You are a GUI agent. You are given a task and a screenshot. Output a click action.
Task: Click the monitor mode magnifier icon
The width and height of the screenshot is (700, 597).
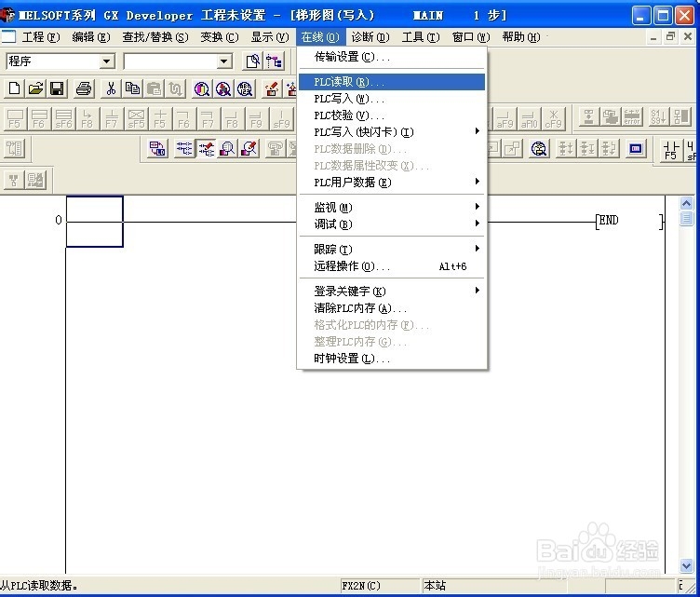228,148
